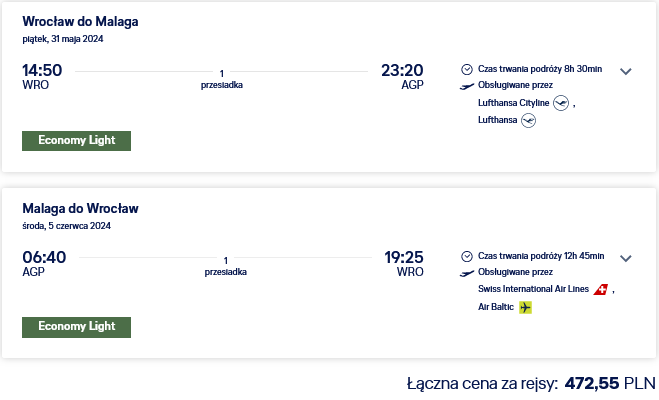Click the Lufthansa Cityline crane logo

pos(561,103)
